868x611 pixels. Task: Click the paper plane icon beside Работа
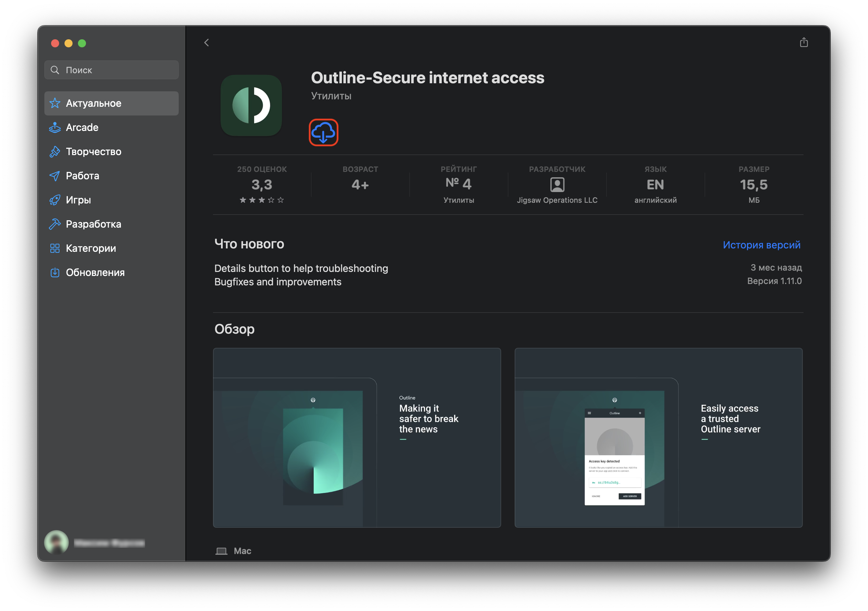[x=55, y=176]
